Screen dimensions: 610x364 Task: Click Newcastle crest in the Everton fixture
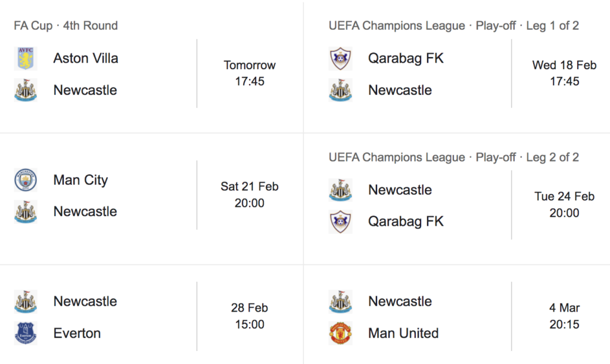26,301
